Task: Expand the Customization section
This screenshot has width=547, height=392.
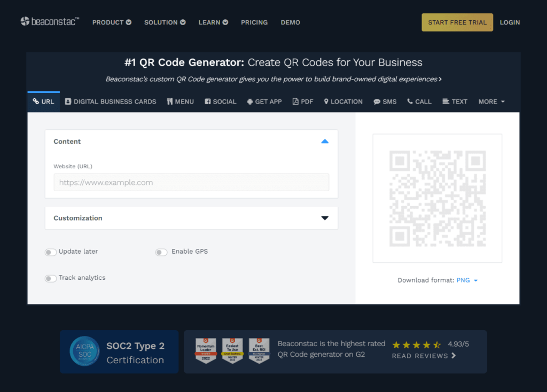Action: [324, 218]
